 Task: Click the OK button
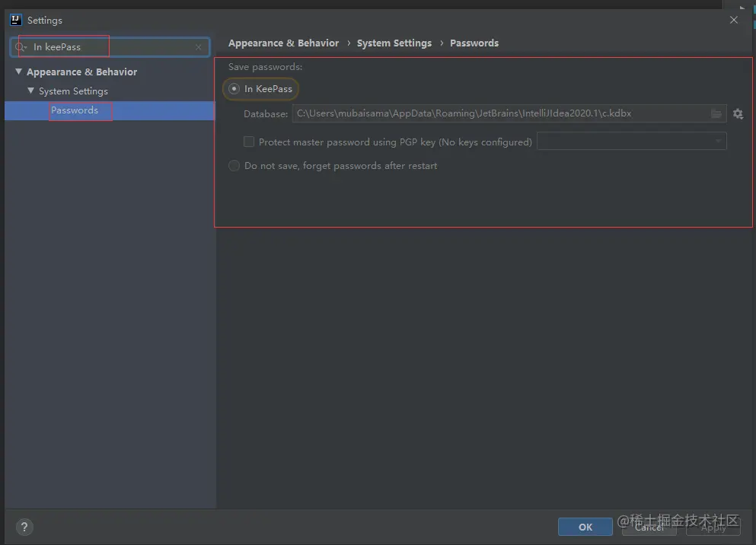(x=585, y=527)
